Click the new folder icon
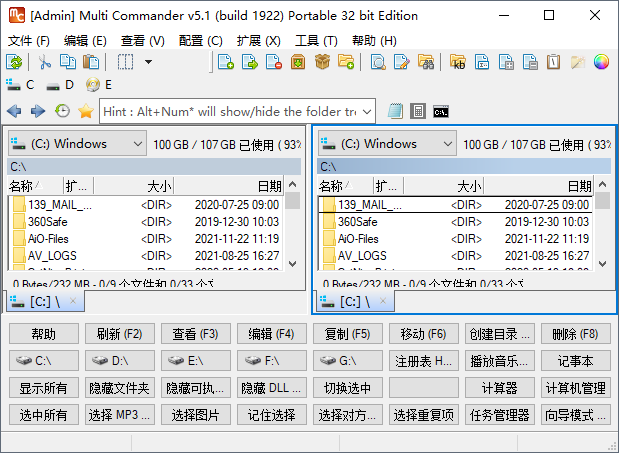Viewport: 619px width, 453px height. pyautogui.click(x=346, y=62)
